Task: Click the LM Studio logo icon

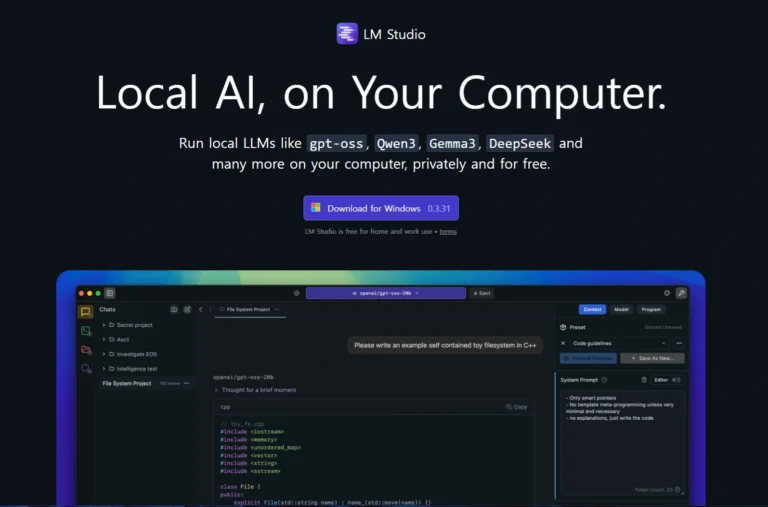Action: (x=347, y=34)
